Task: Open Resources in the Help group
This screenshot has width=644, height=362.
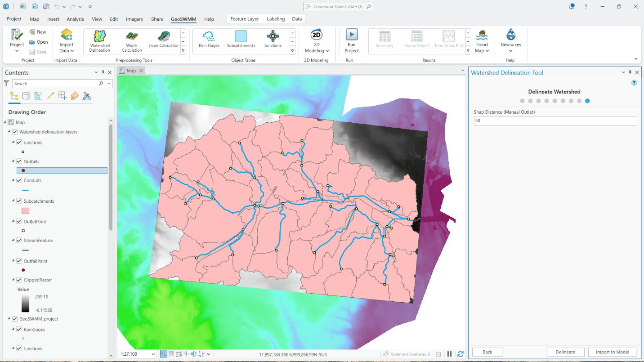Action: (510, 40)
